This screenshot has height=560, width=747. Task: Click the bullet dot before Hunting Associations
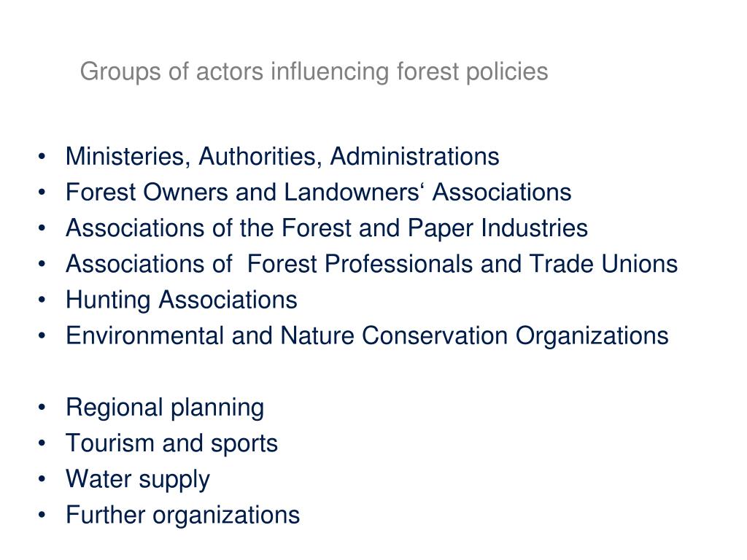tap(42, 300)
